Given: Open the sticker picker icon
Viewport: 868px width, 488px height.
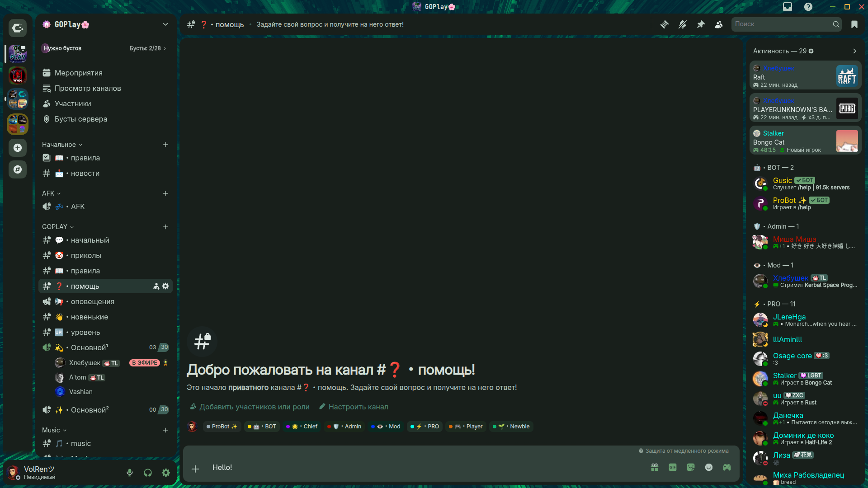Looking at the screenshot, I should [x=691, y=468].
